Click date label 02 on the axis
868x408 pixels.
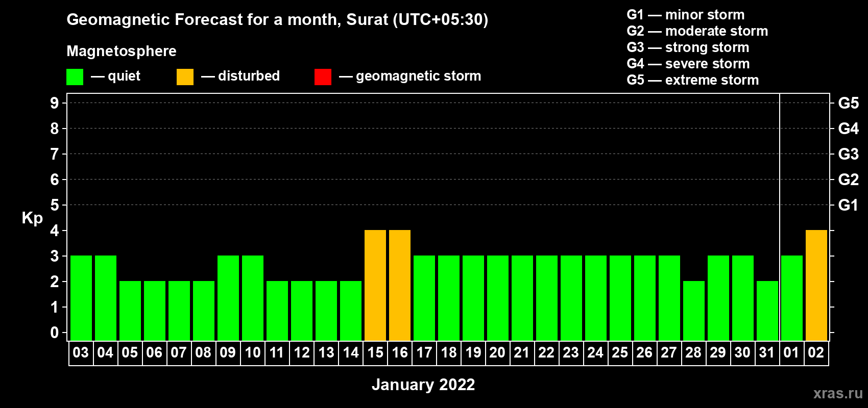pyautogui.click(x=816, y=353)
